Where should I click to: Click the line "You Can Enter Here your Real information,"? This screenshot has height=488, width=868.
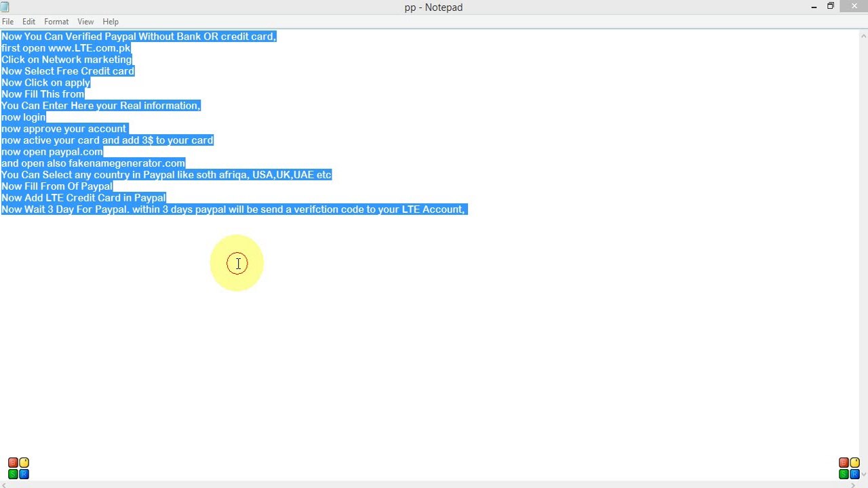pos(101,106)
